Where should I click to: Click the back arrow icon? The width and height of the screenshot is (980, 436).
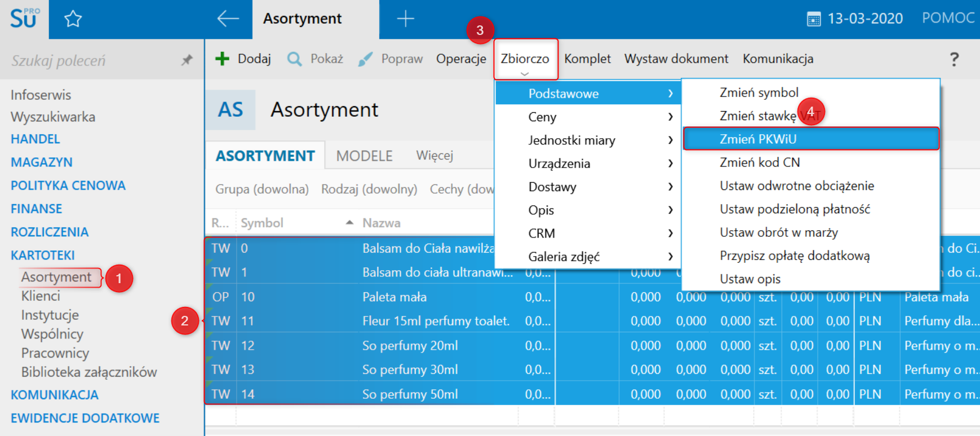tap(228, 19)
